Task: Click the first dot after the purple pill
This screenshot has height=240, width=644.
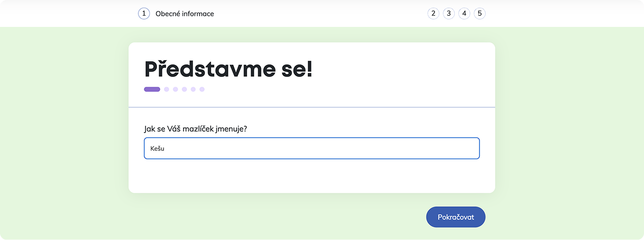Action: [167, 89]
